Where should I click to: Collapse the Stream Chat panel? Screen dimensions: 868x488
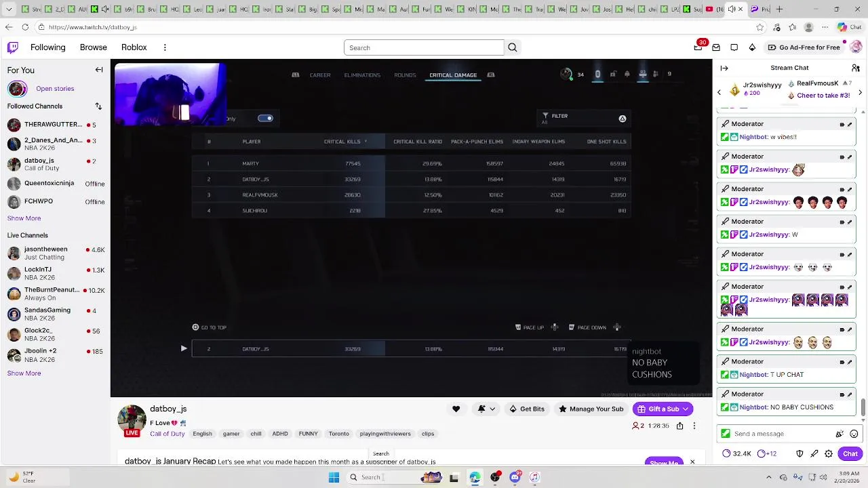pos(724,68)
